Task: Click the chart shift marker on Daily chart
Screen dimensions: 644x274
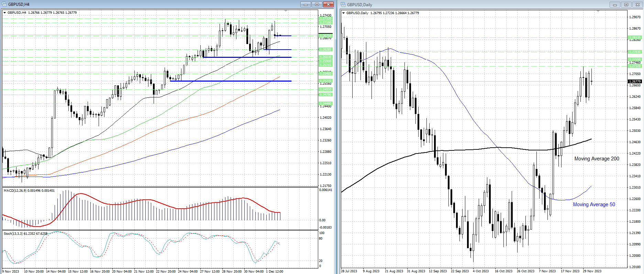Action: 598,12
